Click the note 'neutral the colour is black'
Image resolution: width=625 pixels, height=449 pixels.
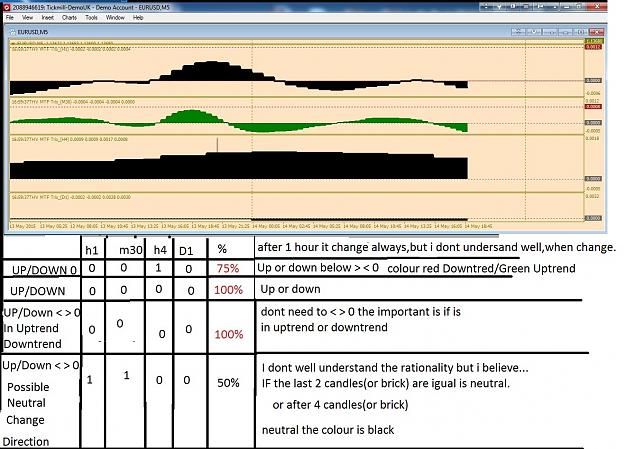[x=328, y=430]
